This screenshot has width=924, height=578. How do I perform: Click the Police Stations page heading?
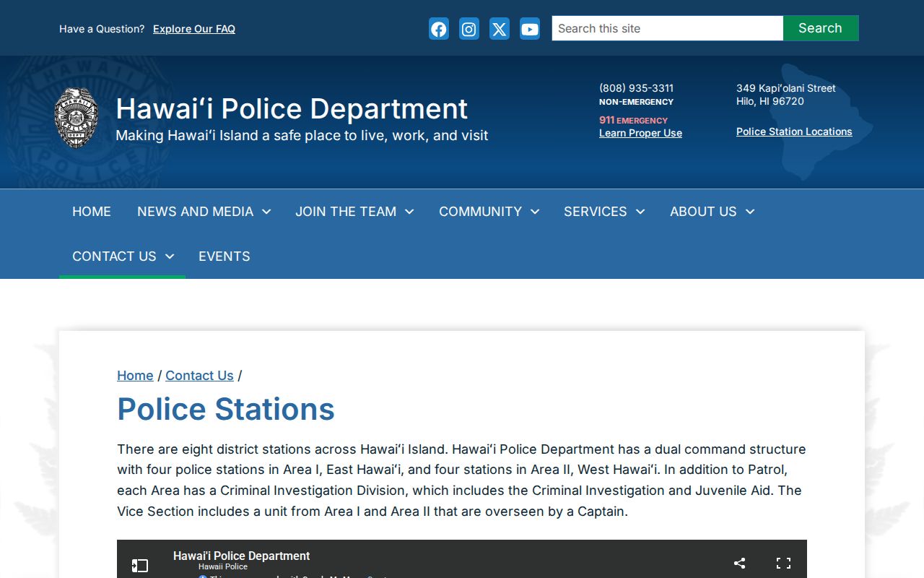(226, 409)
